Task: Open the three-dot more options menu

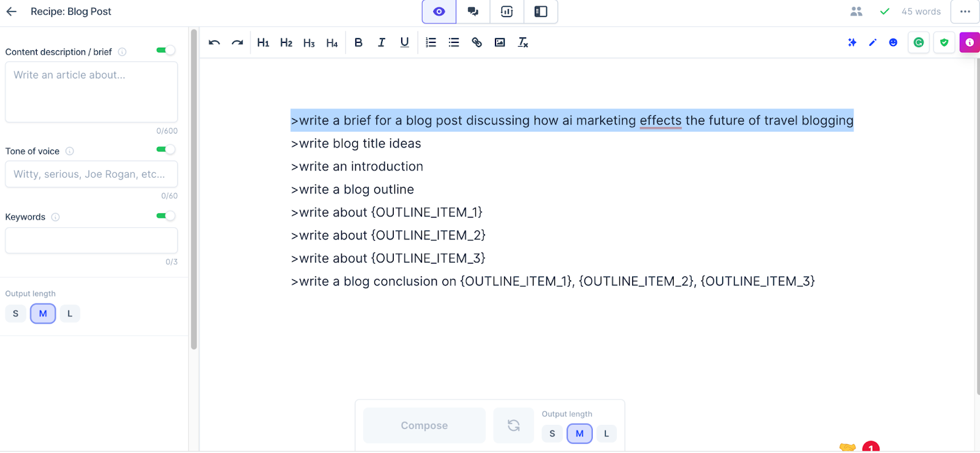Action: [x=965, y=12]
